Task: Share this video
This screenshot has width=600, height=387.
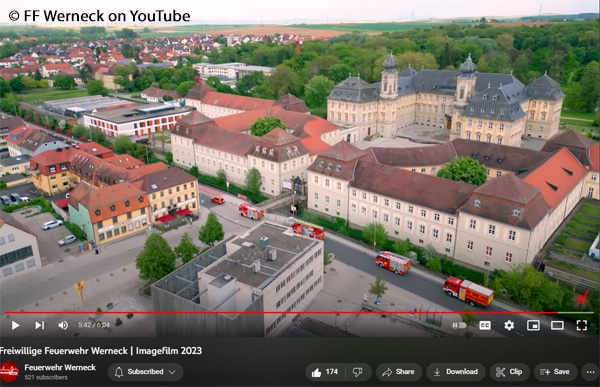Action: [399, 372]
